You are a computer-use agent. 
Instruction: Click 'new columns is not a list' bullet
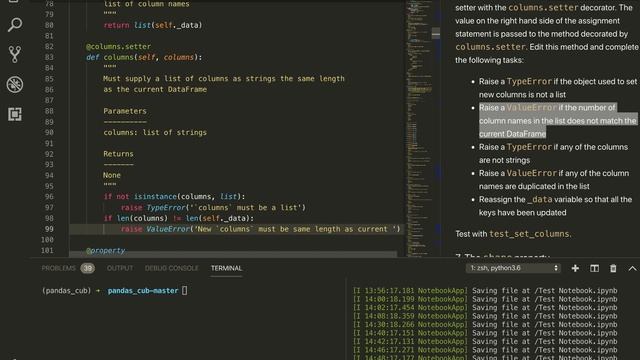(x=522, y=94)
